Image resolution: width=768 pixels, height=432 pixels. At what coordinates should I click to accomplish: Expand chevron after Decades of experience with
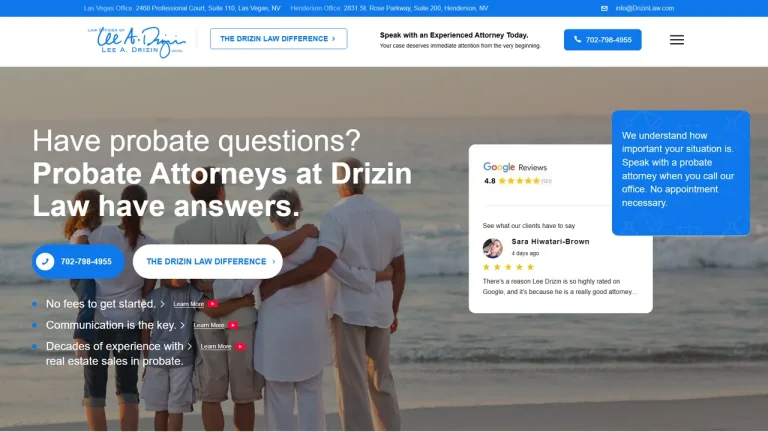[190, 346]
